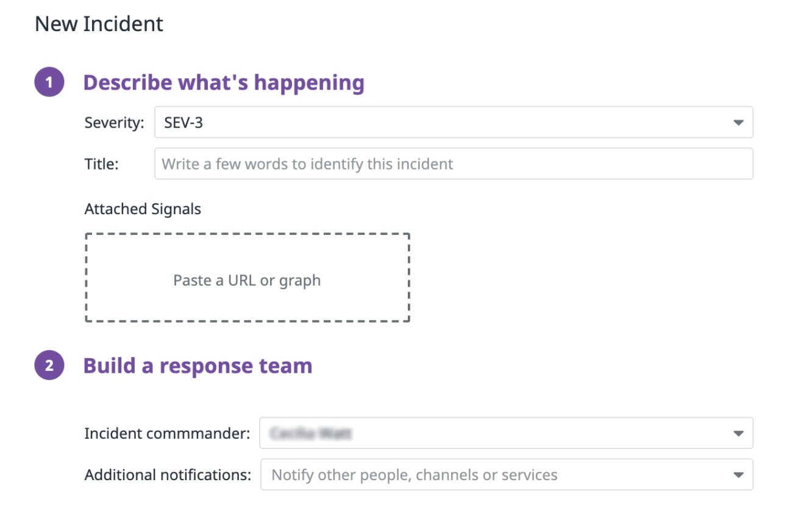Select the 'Describe what's happening' section heading
Image resolution: width=812 pixels, height=532 pixels.
click(224, 82)
